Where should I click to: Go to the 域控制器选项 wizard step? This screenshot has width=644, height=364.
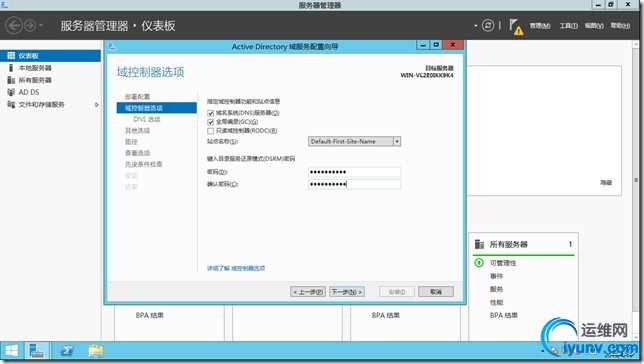pyautogui.click(x=156, y=108)
